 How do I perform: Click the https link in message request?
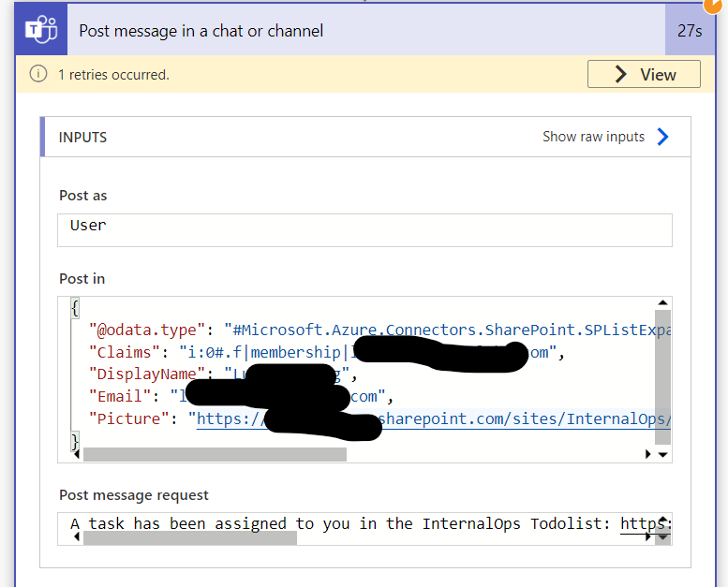point(646,524)
